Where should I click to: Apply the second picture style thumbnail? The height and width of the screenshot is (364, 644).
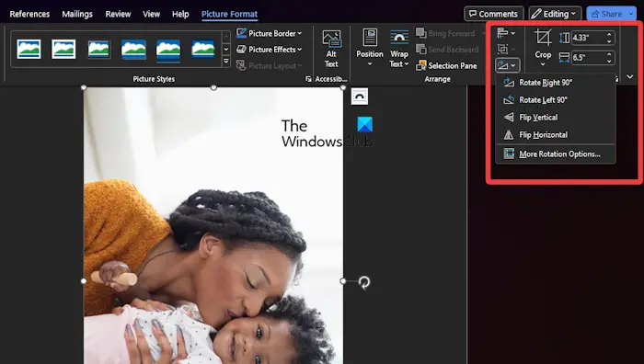click(63, 50)
